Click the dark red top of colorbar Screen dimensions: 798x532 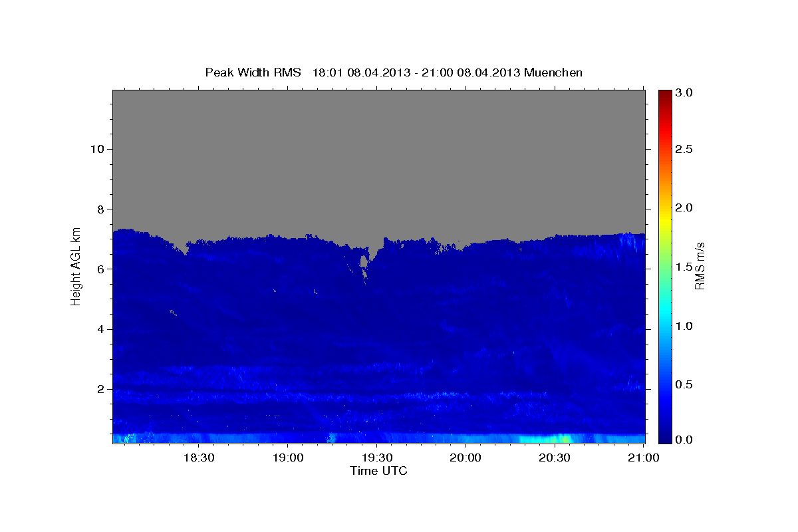coord(664,94)
